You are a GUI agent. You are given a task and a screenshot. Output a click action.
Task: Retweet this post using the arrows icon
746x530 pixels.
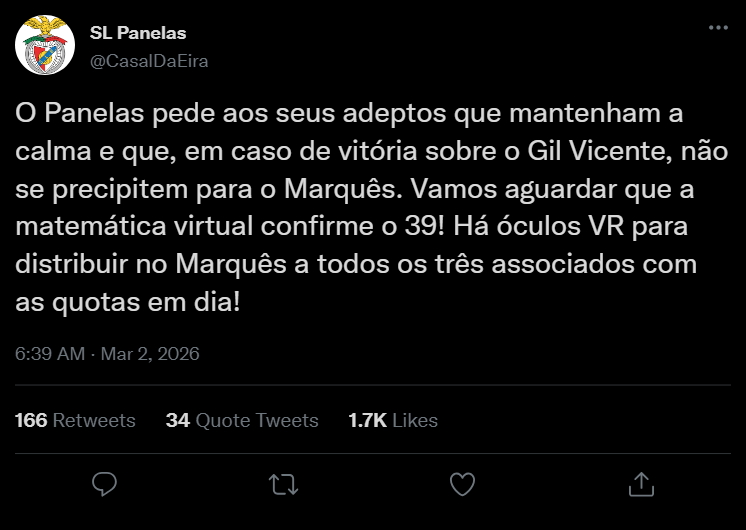click(283, 484)
